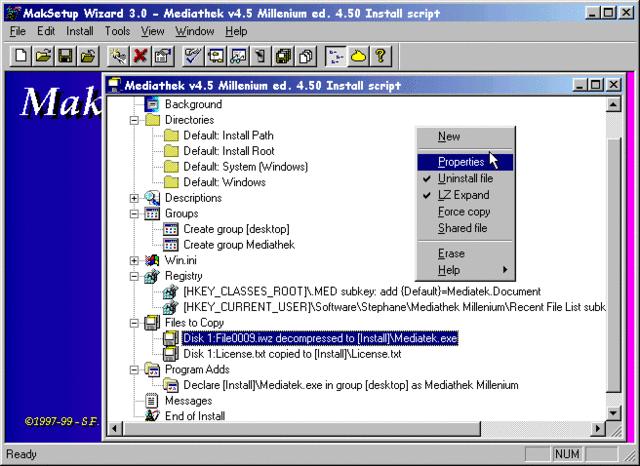This screenshot has height=466, width=640.
Task: Click the Descriptions magnifier icon
Action: click(152, 198)
